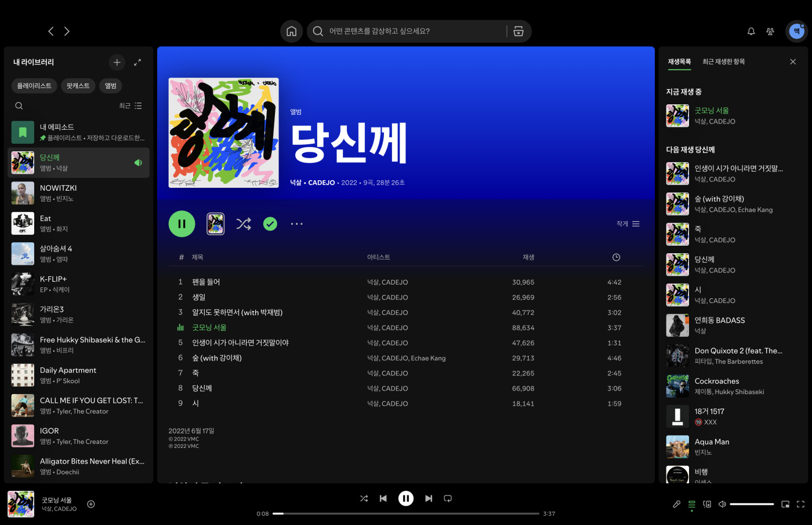Go to previous track in player bar

[383, 498]
